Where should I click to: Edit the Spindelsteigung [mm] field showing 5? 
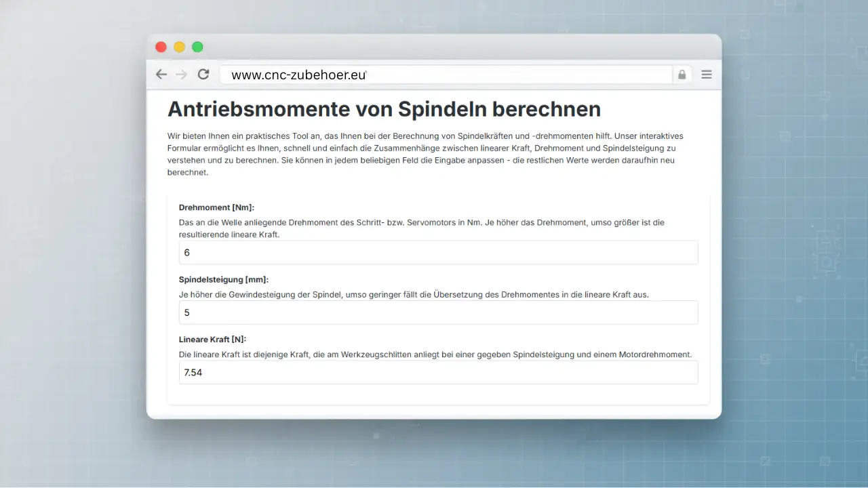438,312
